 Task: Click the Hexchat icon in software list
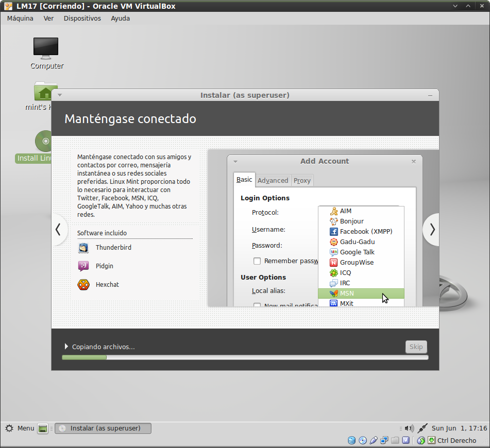point(83,285)
